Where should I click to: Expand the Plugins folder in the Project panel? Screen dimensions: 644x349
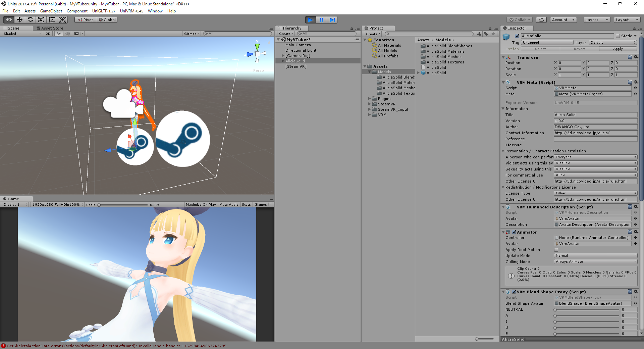[x=369, y=99]
